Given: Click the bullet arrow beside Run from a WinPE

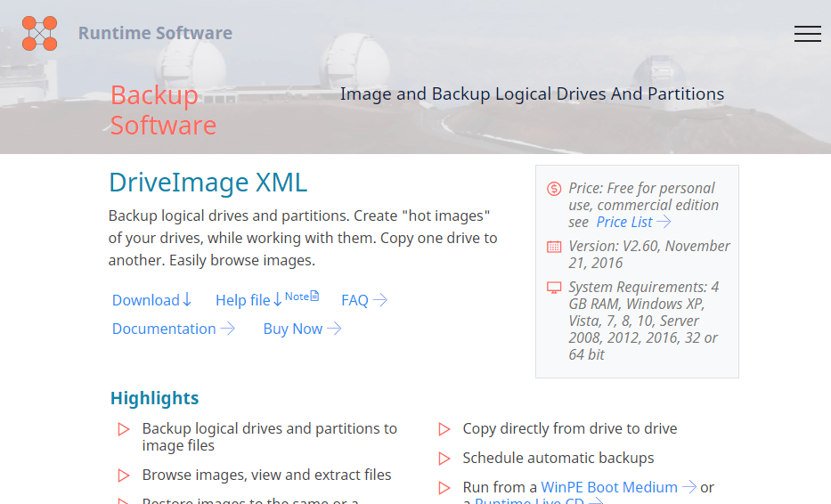Looking at the screenshot, I should pyautogui.click(x=444, y=488).
